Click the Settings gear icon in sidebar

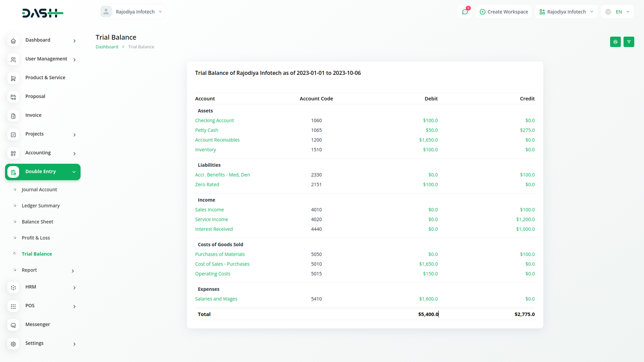pyautogui.click(x=13, y=344)
